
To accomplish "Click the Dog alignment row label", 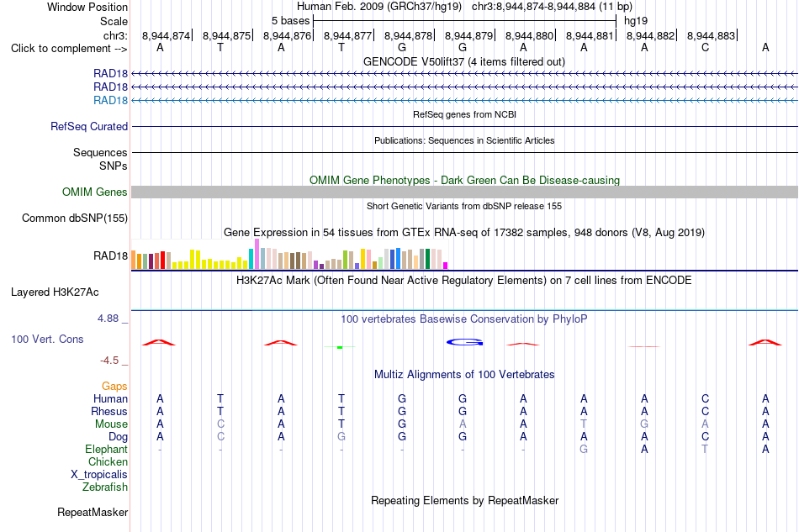I will coord(118,437).
